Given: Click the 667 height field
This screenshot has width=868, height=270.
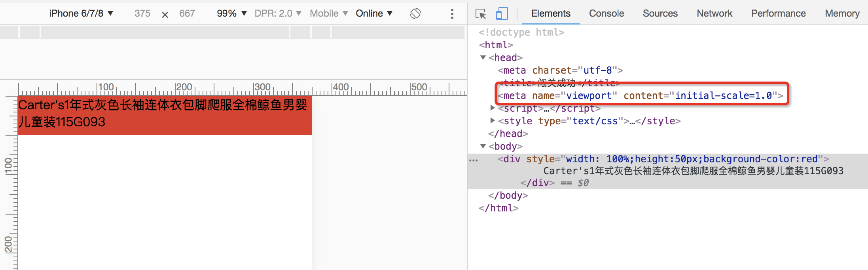Looking at the screenshot, I should [187, 13].
